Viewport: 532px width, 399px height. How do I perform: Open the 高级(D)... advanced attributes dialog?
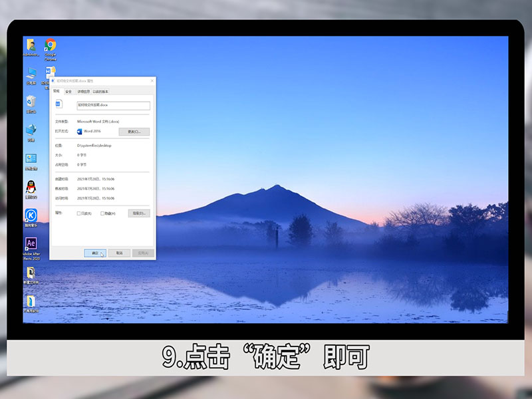coord(138,213)
